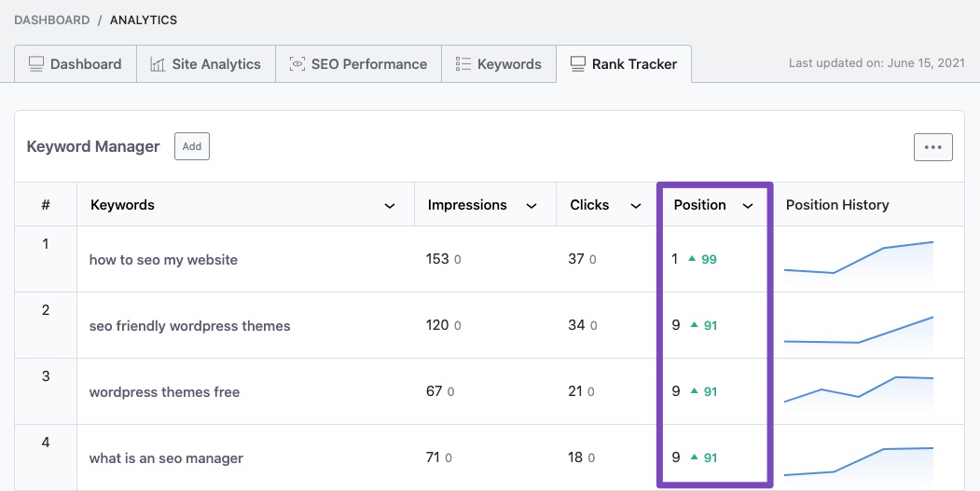Open the three-dot options menu

[932, 147]
